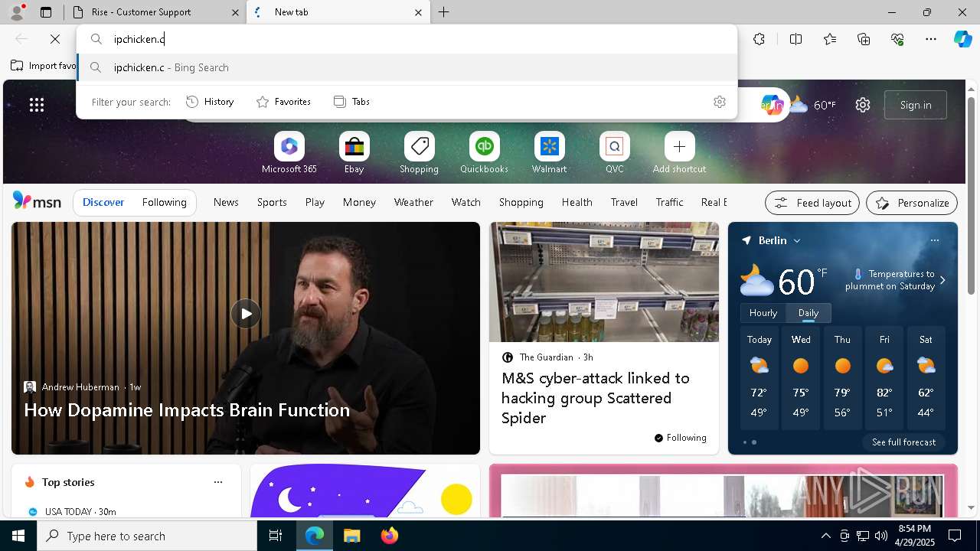The image size is (980, 551).
Task: Click the Personalize button
Action: tap(912, 203)
